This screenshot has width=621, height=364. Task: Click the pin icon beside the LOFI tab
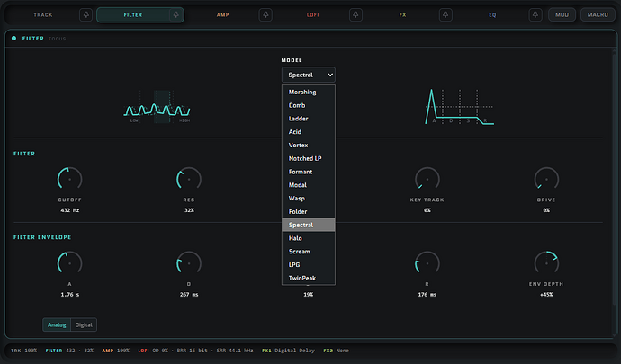click(x=355, y=15)
